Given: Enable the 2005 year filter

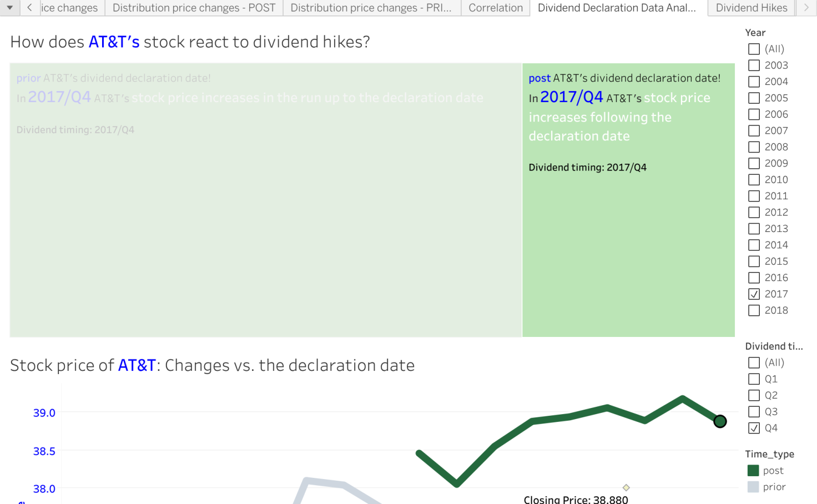Looking at the screenshot, I should coord(754,98).
